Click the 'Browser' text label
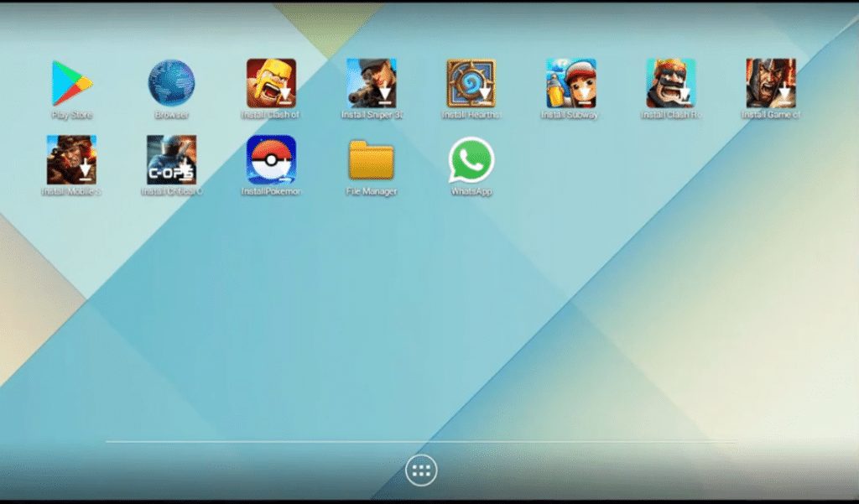 point(171,115)
